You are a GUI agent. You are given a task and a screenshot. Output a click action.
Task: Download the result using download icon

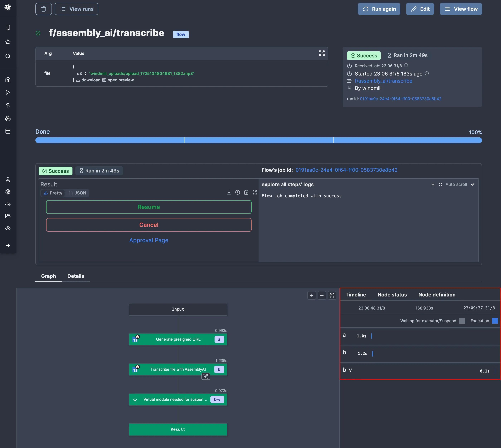[229, 193]
